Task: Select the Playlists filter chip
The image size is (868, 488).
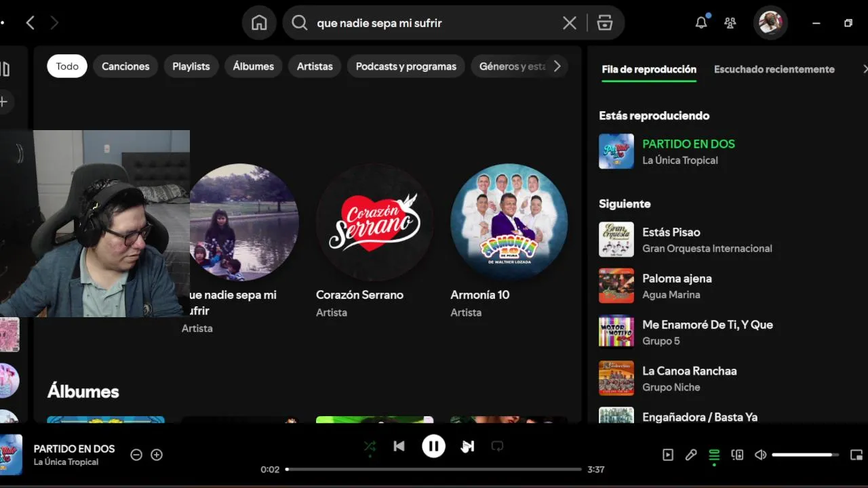Action: tap(191, 66)
